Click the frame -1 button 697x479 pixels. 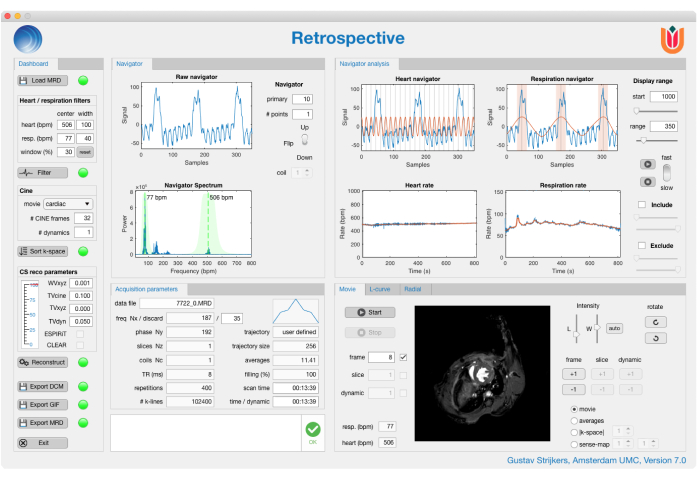coord(574,390)
